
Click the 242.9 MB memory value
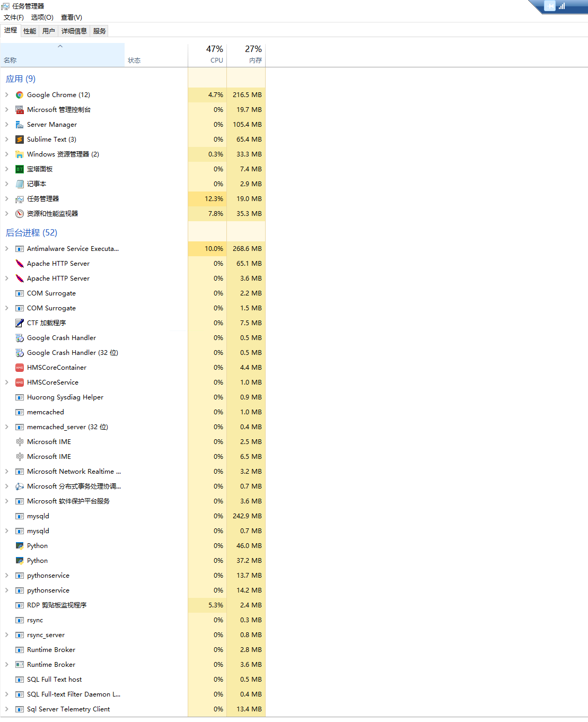[x=247, y=516]
